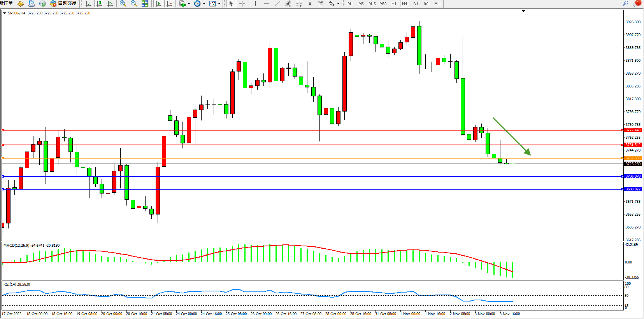
Task: Click the zoom in magnifier icon
Action: pos(123,3)
